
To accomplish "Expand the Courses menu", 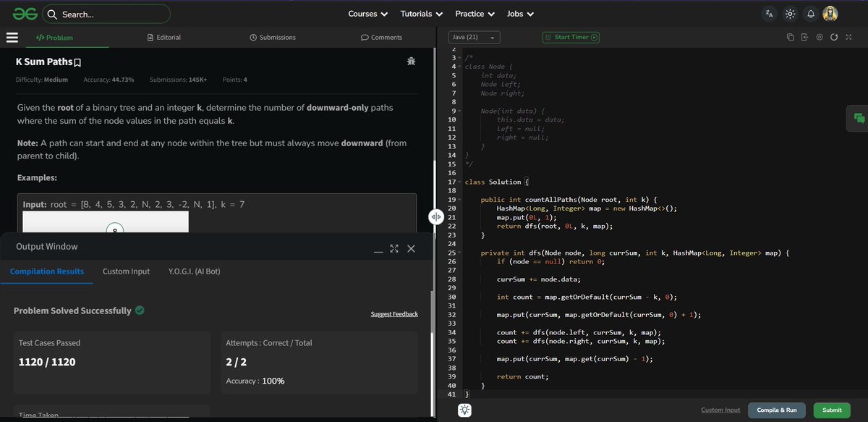I will 367,14.
